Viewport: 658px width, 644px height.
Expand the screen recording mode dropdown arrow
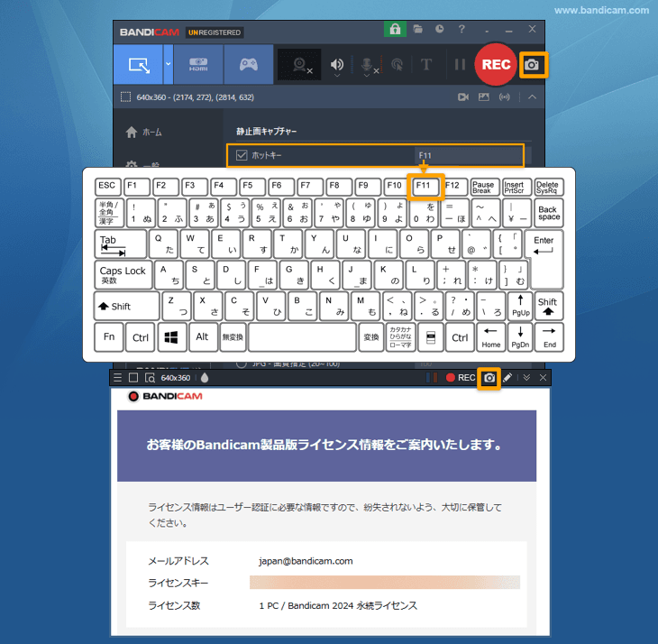point(168,65)
